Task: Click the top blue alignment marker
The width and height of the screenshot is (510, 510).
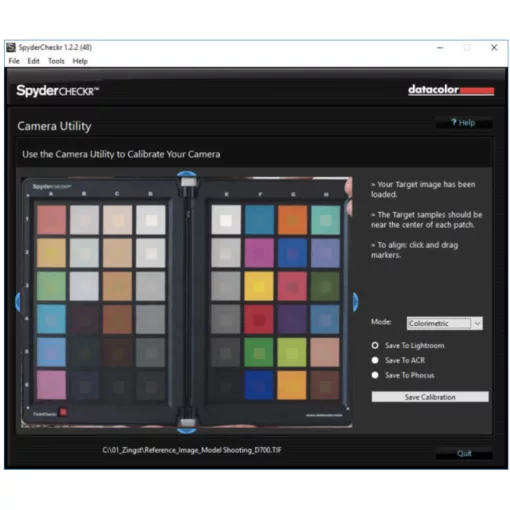Action: [187, 175]
